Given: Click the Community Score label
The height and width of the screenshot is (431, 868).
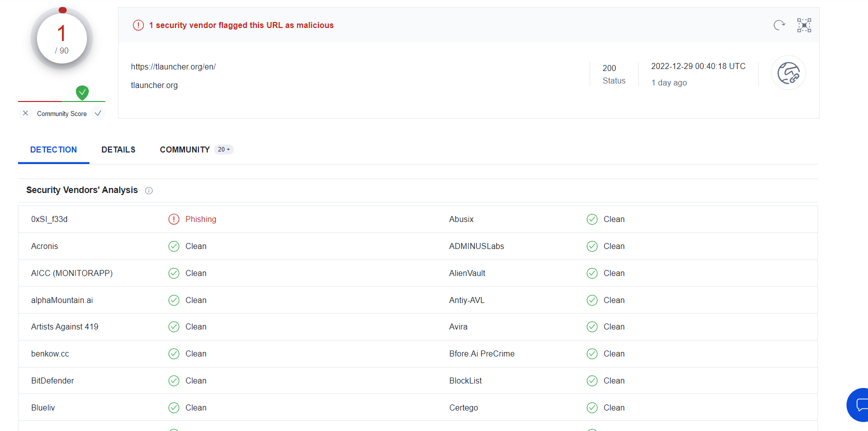Looking at the screenshot, I should coord(62,114).
